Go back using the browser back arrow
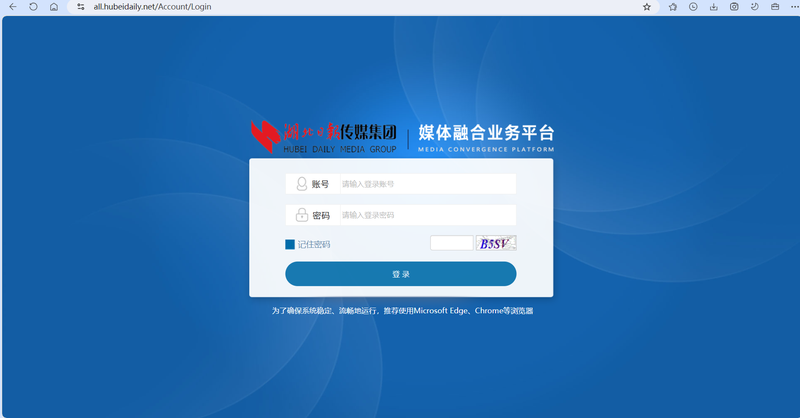The width and height of the screenshot is (800, 418). (13, 7)
